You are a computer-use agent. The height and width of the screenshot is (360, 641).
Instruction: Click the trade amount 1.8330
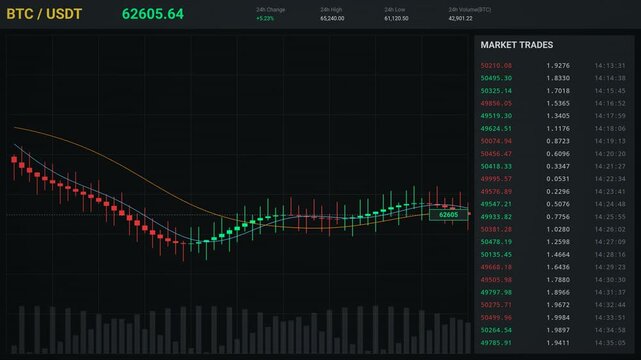(558, 78)
